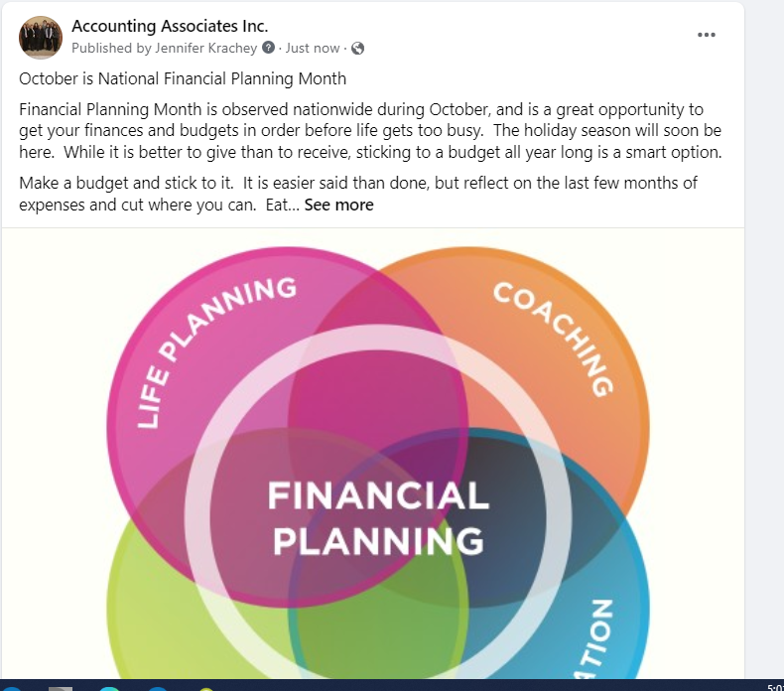Open the post options three-dot menu
The image size is (784, 691).
click(x=706, y=35)
